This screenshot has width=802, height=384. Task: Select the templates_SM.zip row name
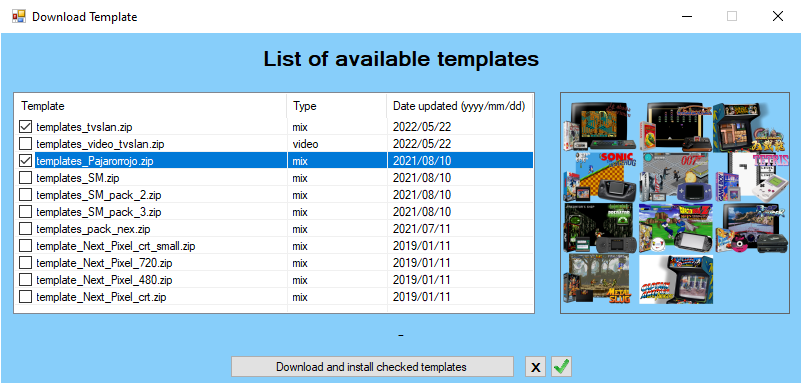[78, 178]
